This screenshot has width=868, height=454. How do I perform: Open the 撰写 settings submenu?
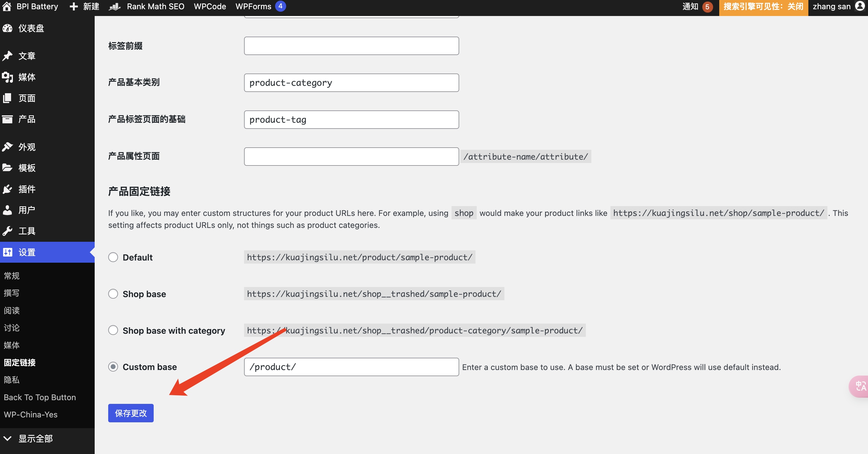click(x=12, y=293)
